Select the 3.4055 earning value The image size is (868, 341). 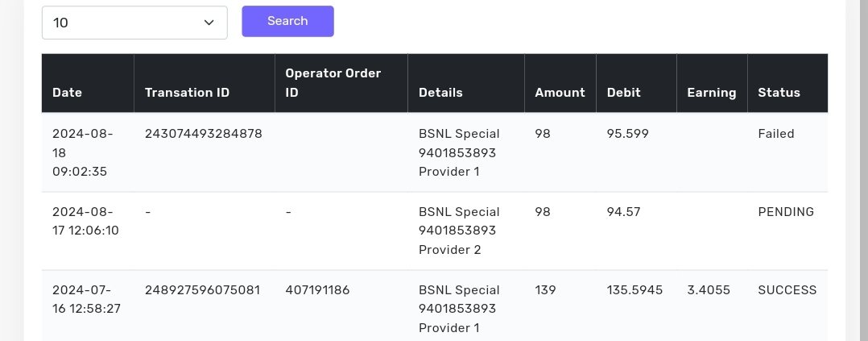pyautogui.click(x=709, y=290)
